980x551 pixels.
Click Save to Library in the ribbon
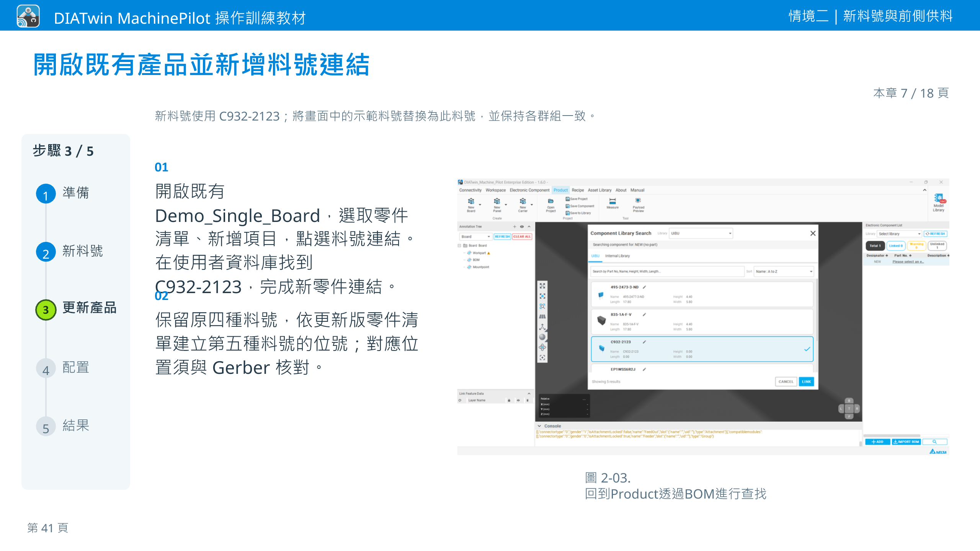[x=578, y=213]
